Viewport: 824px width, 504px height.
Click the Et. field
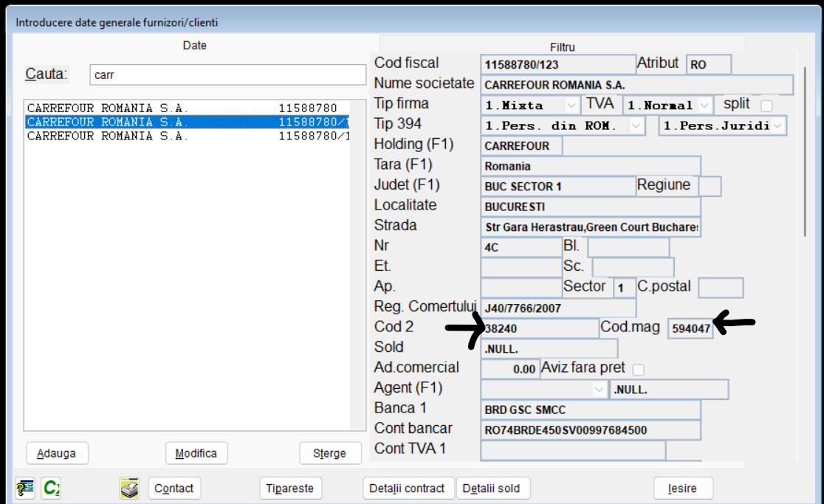pyautogui.click(x=521, y=268)
